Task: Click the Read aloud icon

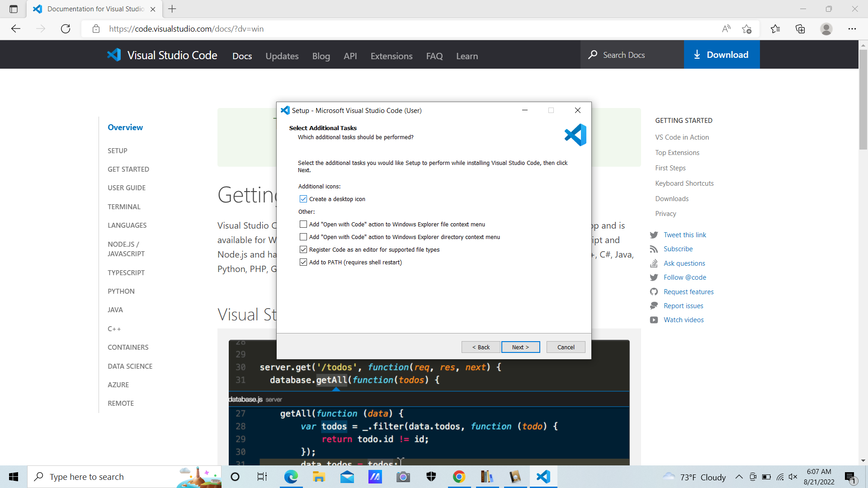Action: (x=726, y=29)
